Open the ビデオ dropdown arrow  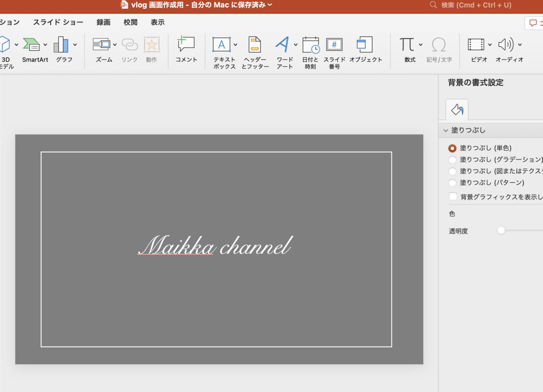pos(490,44)
